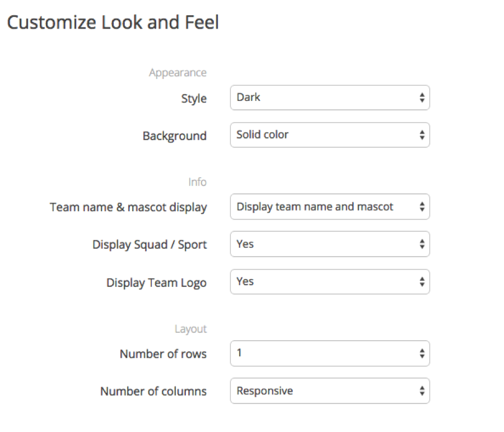504x432 pixels.
Task: Open the Number of rows dropdown
Action: (330, 353)
